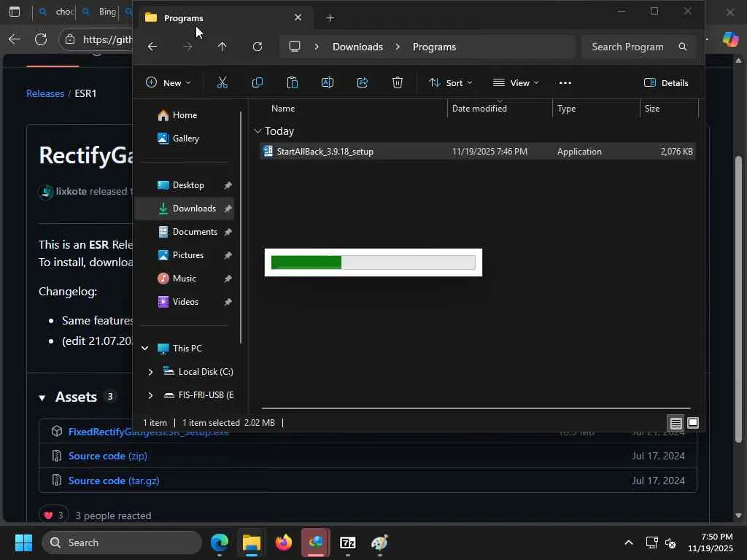Open the See more ellipsis menu
The height and width of the screenshot is (560, 747).
click(565, 83)
